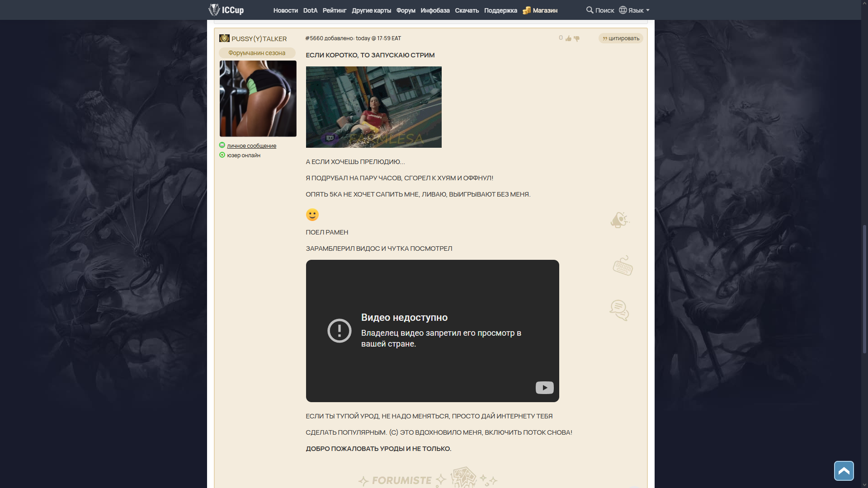The height and width of the screenshot is (488, 868).
Task: Open the stream GIF image in post
Action: 373,107
